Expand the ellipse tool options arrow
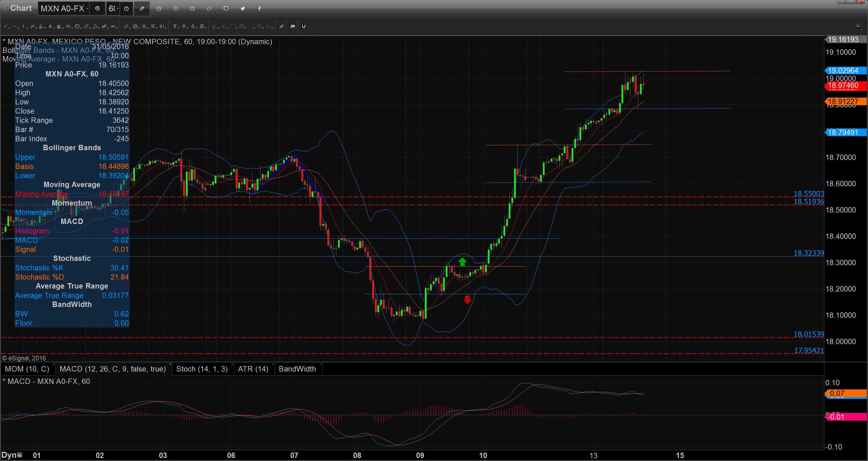Screen dimensions: 868x461 coord(72,28)
